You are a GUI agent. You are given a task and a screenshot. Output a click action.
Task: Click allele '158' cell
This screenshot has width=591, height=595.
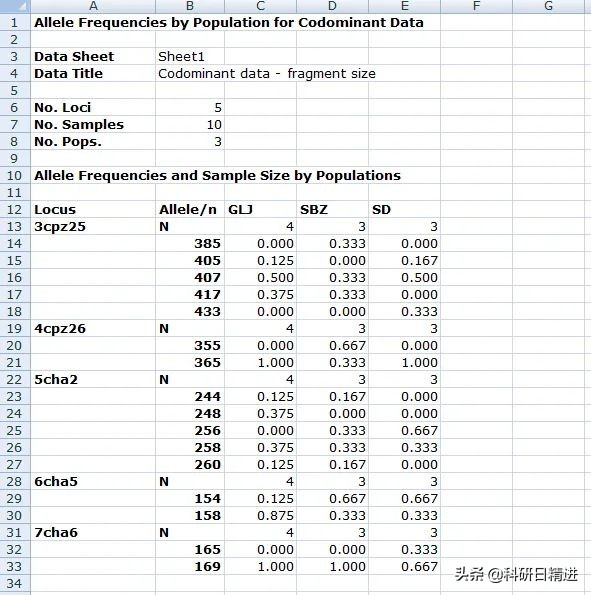point(190,516)
